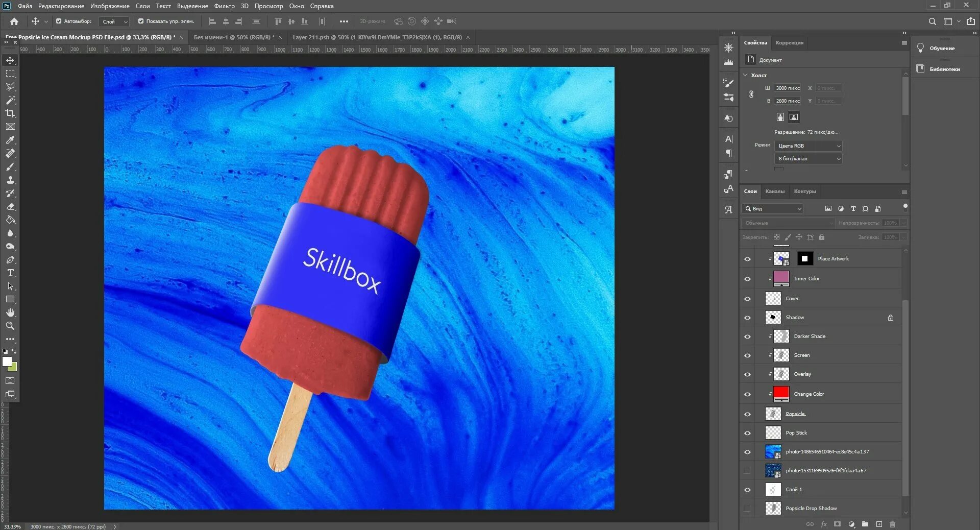
Task: Hide the Place Artwork layer
Action: [747, 259]
